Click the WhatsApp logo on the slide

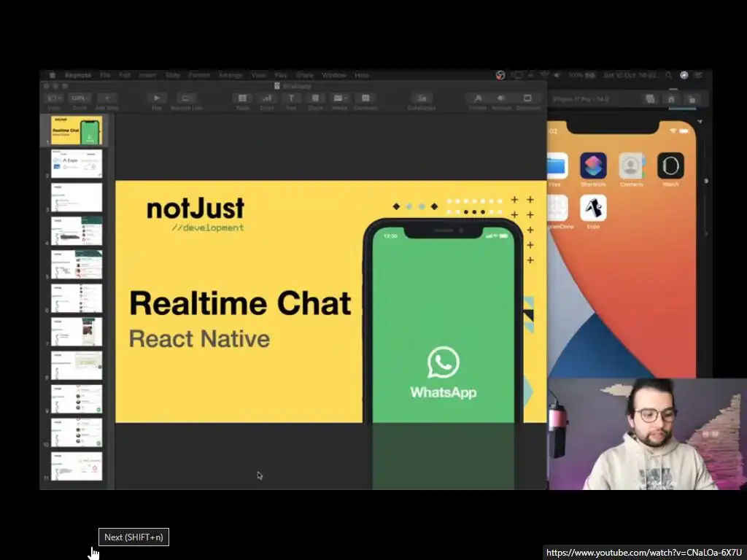click(444, 373)
